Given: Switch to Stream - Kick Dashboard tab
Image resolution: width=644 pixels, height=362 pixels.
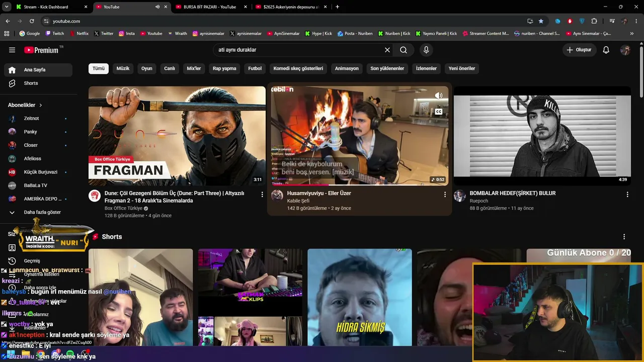Looking at the screenshot, I should point(50,7).
